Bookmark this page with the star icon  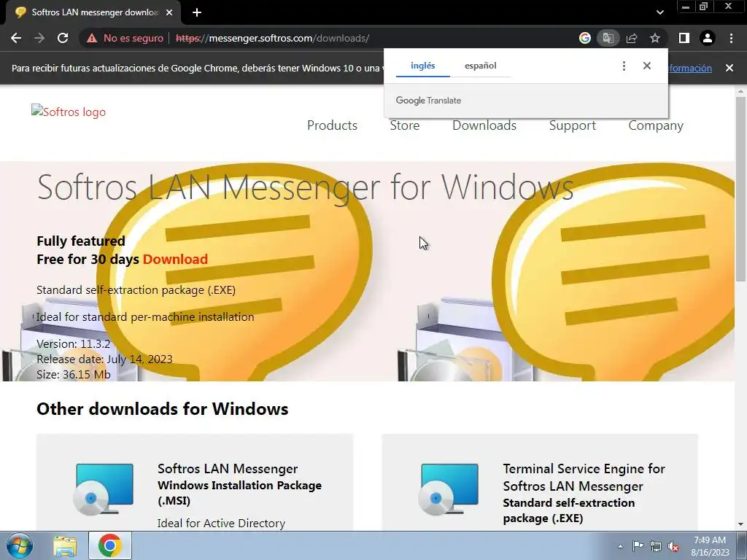655,38
